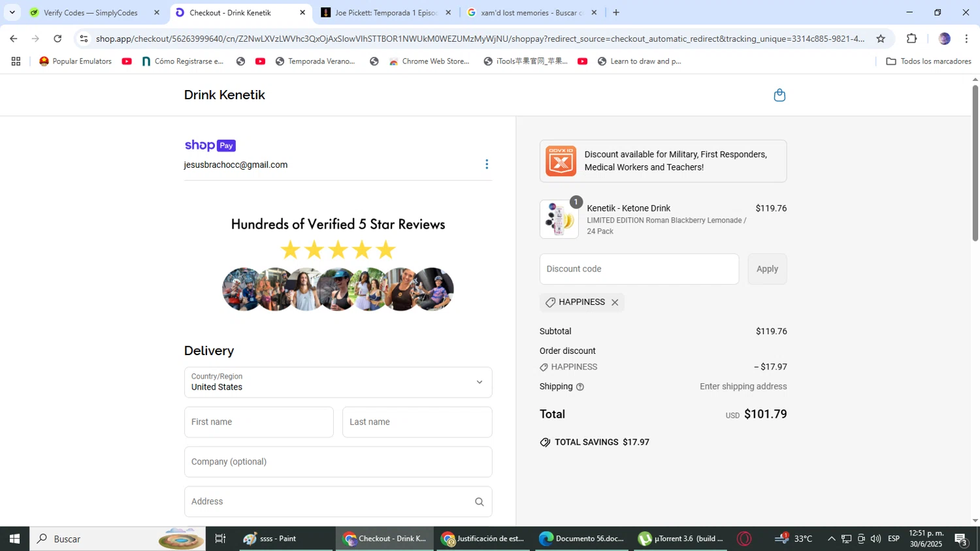Switch to Justificación de est... Chrome window
980x551 pixels.
[483, 539]
